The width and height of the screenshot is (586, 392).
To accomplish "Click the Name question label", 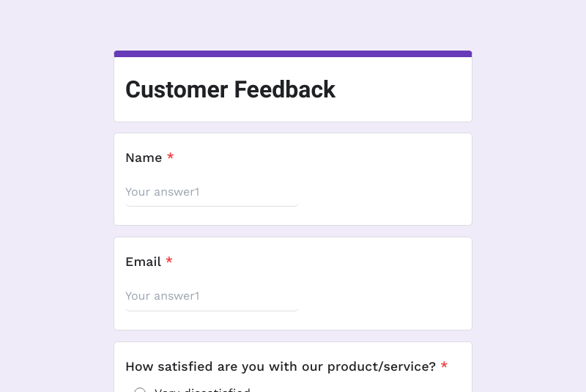I will [x=144, y=158].
